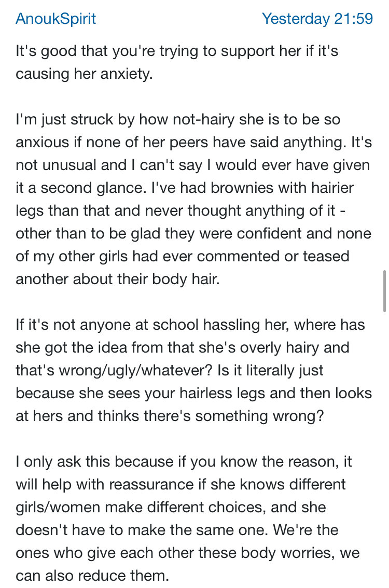Click the vertical scrollbar thumb
Image resolution: width=389 pixels, height=588 pixels.
click(x=384, y=291)
